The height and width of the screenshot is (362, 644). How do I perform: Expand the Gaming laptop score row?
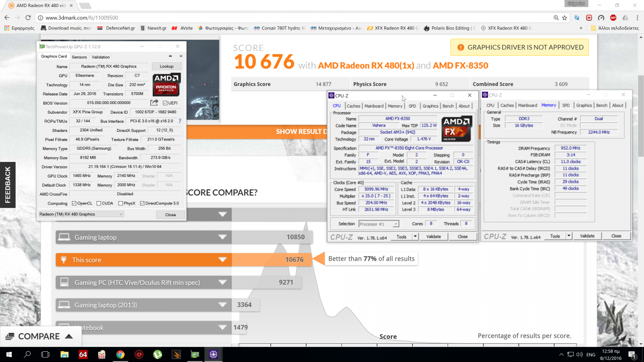point(223,237)
